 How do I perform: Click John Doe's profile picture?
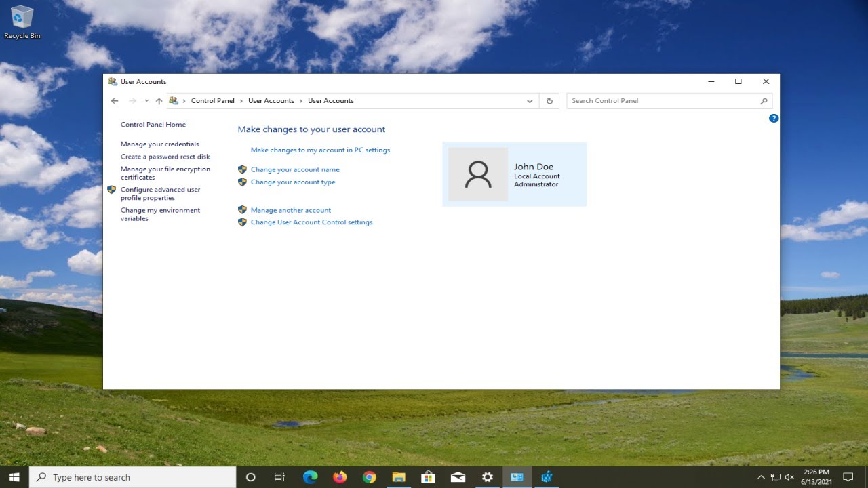(478, 174)
